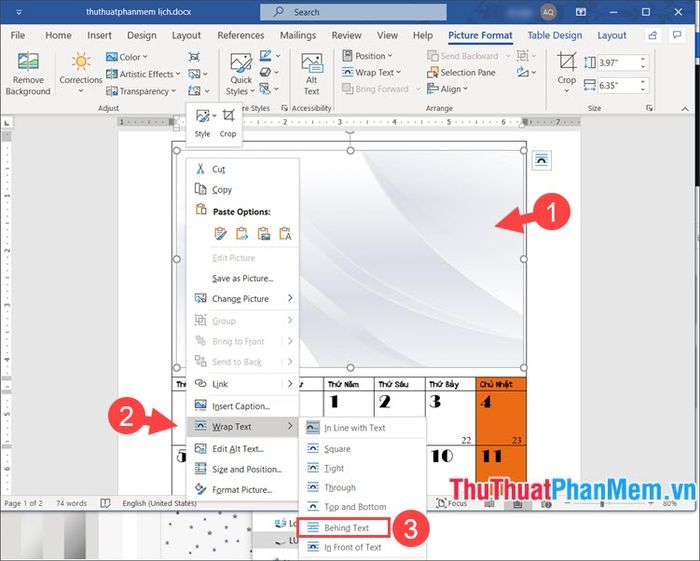Image resolution: width=700 pixels, height=561 pixels.
Task: Open the File menu
Action: click(17, 35)
